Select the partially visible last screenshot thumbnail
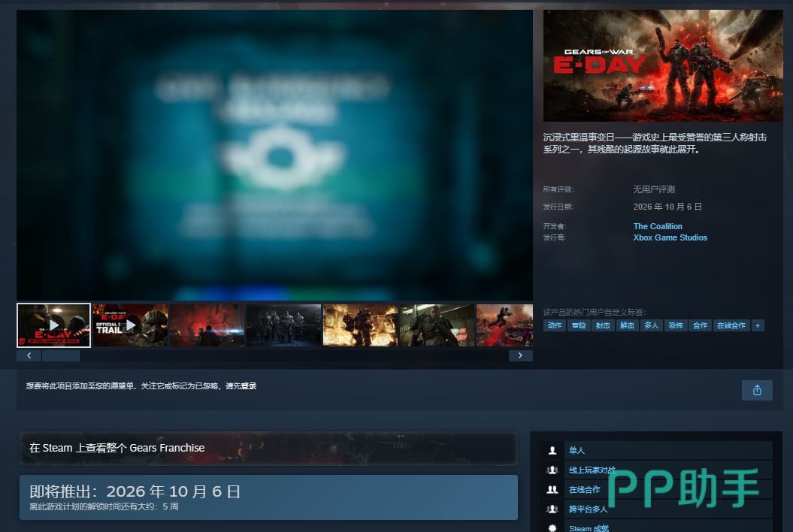Image resolution: width=793 pixels, height=532 pixels. [504, 325]
